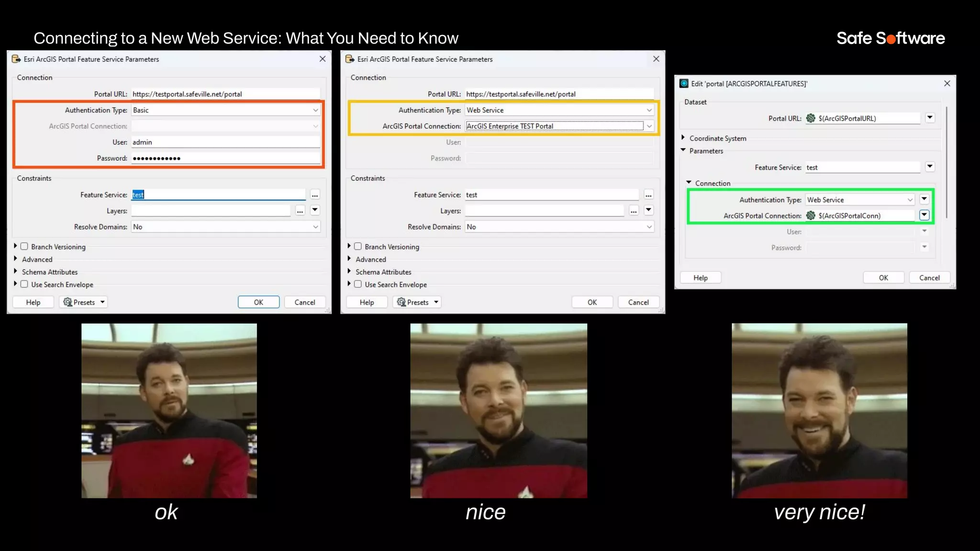Click Cancel in the middle dialog
Screen dimensions: 980x551
pyautogui.click(x=638, y=302)
